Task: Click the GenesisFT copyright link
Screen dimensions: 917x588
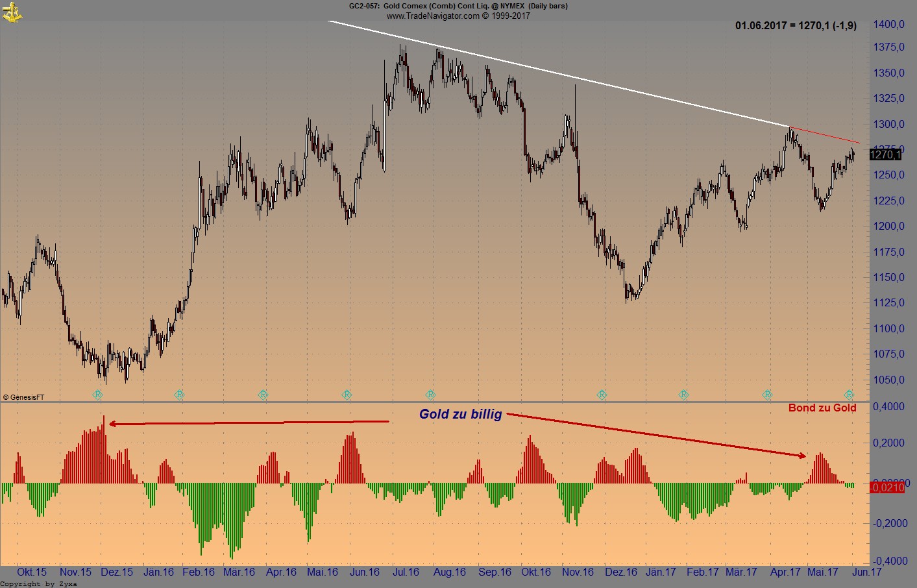Action: (24, 396)
